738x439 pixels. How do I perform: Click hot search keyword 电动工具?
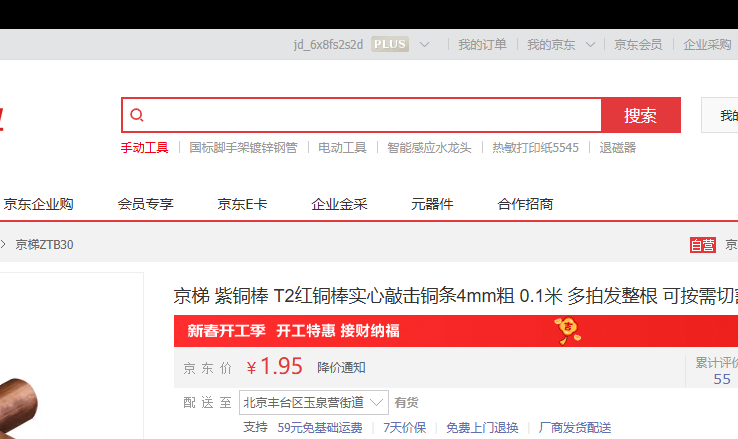[x=342, y=148]
